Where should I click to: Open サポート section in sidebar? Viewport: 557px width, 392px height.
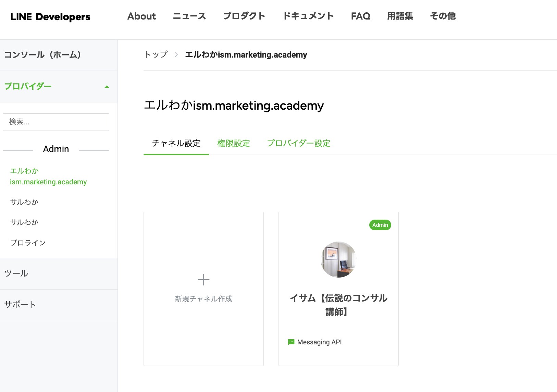(x=59, y=305)
